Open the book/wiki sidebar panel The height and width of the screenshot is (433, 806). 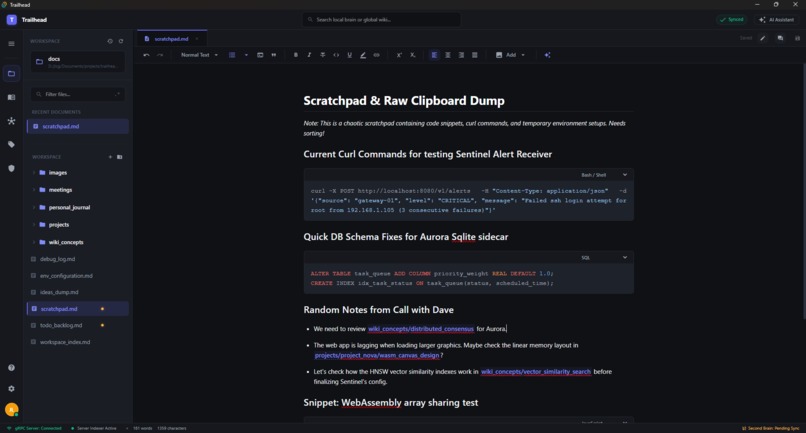point(11,97)
